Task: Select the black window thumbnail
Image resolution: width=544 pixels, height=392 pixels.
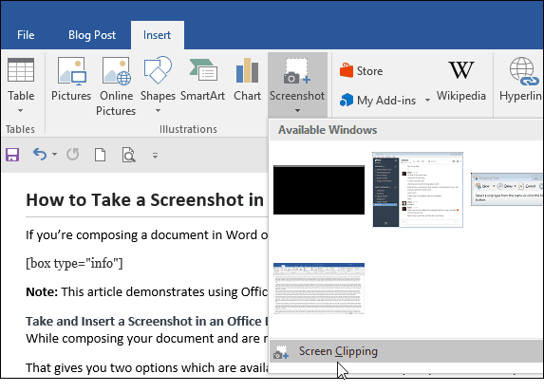Action: pos(319,190)
